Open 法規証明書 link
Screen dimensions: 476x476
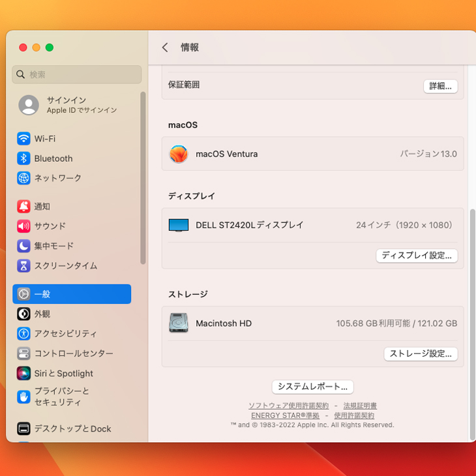point(360,406)
